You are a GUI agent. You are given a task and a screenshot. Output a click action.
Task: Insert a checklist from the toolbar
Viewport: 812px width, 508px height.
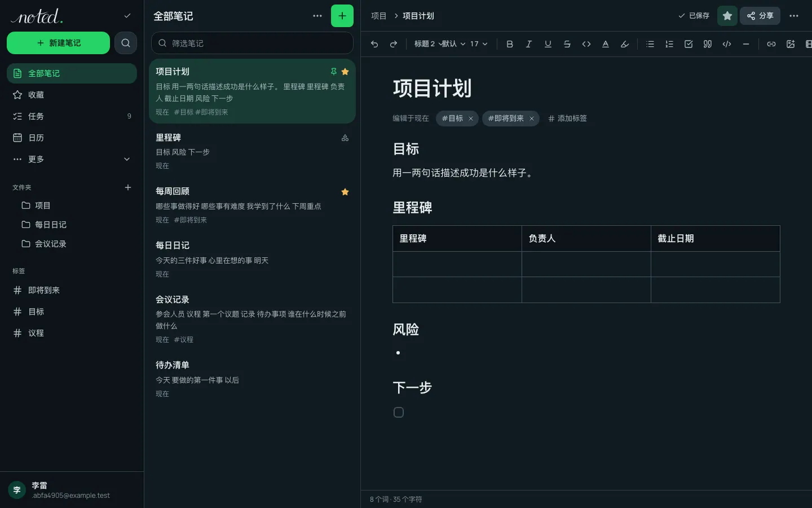pyautogui.click(x=689, y=44)
